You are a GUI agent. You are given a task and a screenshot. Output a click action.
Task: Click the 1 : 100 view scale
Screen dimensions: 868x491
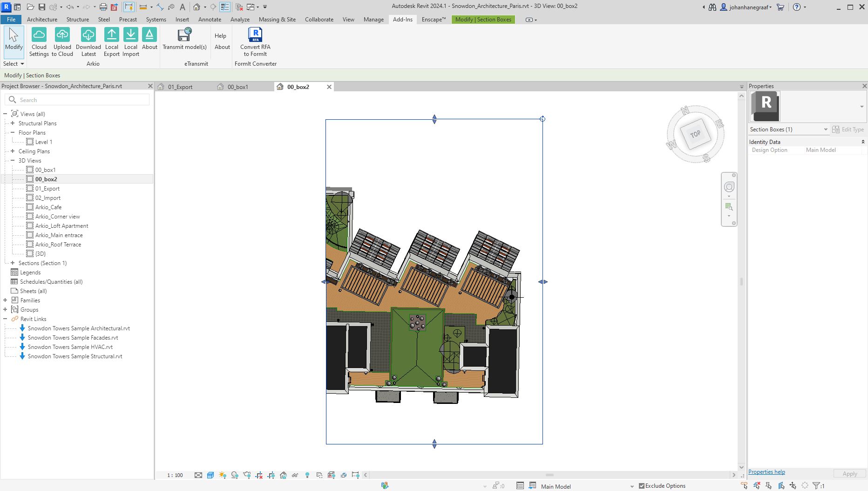(x=175, y=475)
